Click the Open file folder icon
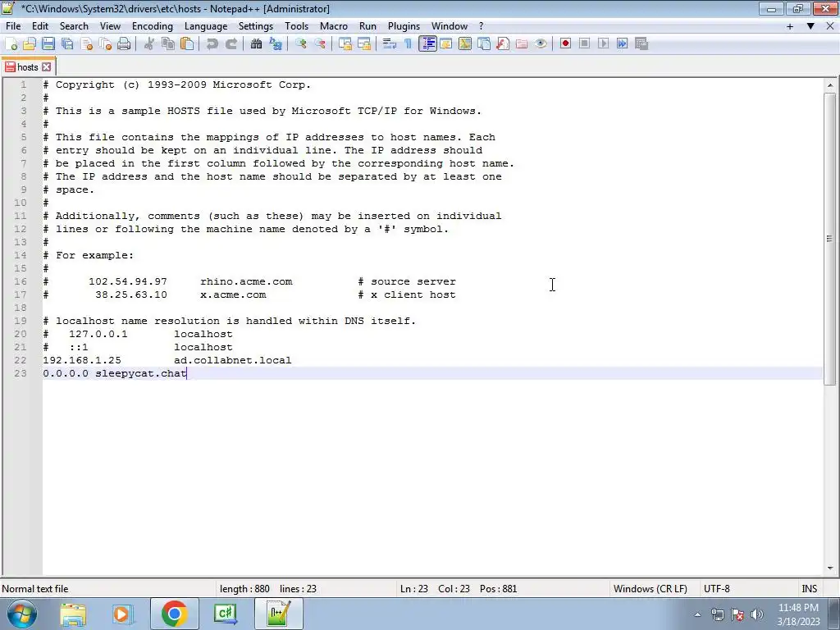The image size is (840, 630). [x=30, y=44]
